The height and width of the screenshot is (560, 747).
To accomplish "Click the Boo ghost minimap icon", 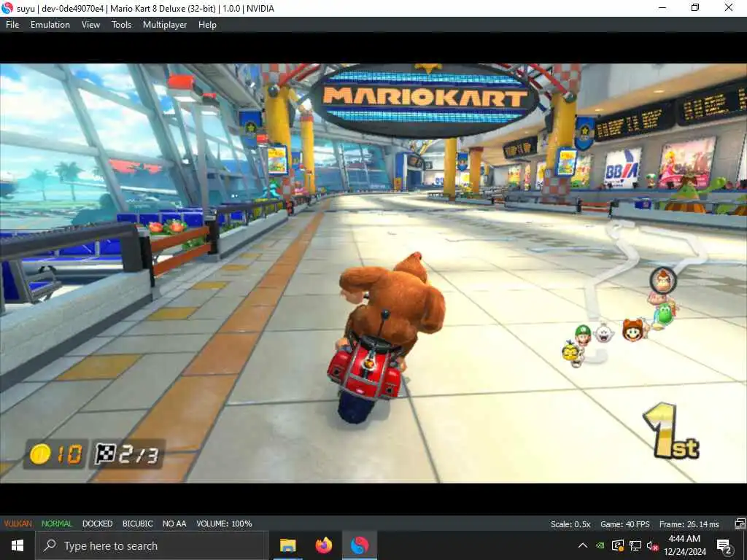I will [604, 332].
